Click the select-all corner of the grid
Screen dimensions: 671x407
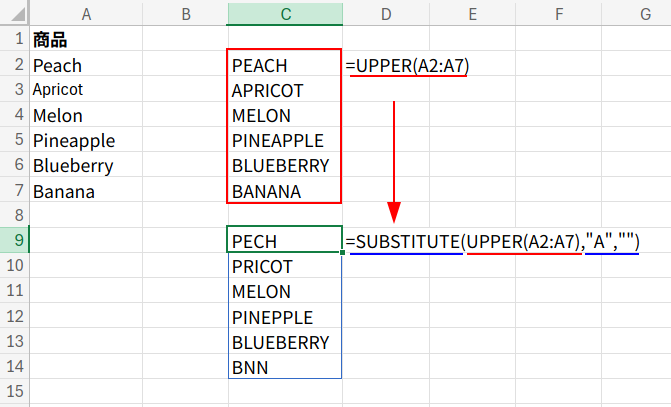click(15, 14)
